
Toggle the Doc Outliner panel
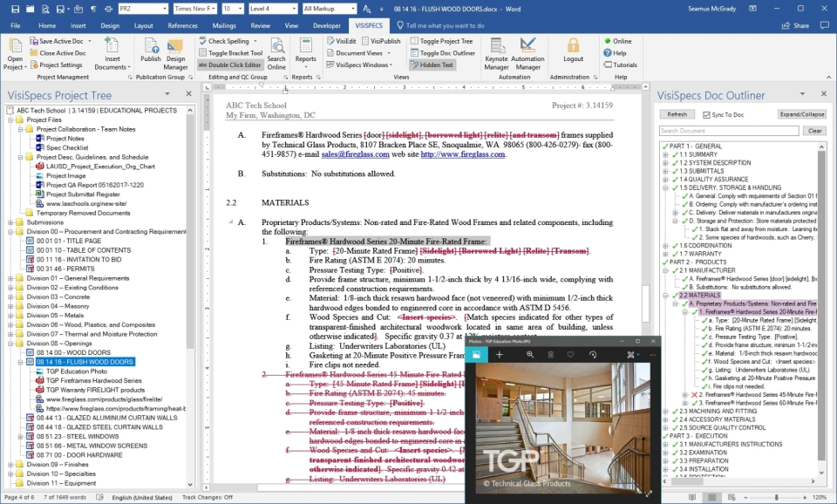pyautogui.click(x=443, y=53)
